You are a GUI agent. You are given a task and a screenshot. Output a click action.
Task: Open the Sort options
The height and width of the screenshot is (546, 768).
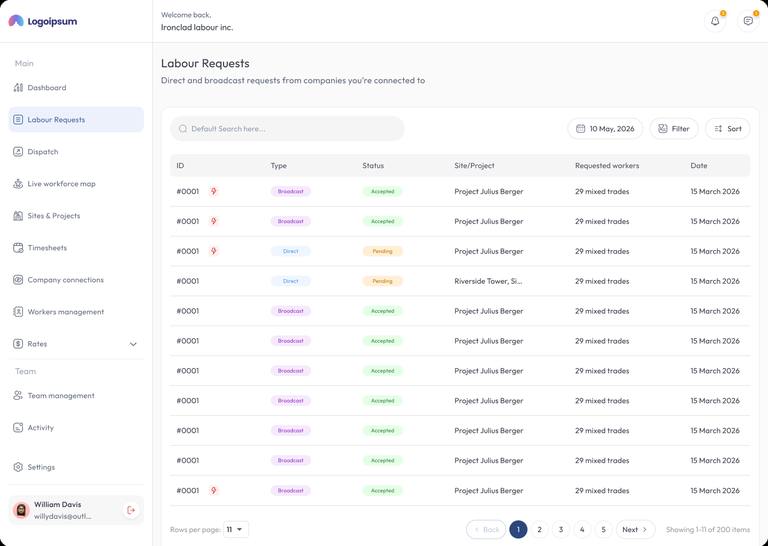(727, 129)
